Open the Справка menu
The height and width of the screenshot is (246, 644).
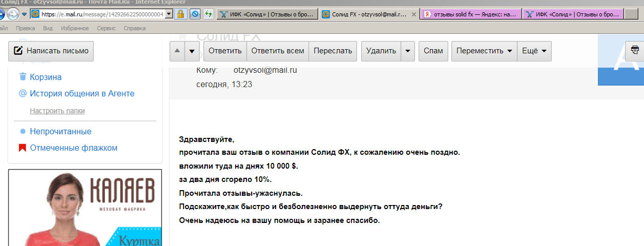coord(135,28)
